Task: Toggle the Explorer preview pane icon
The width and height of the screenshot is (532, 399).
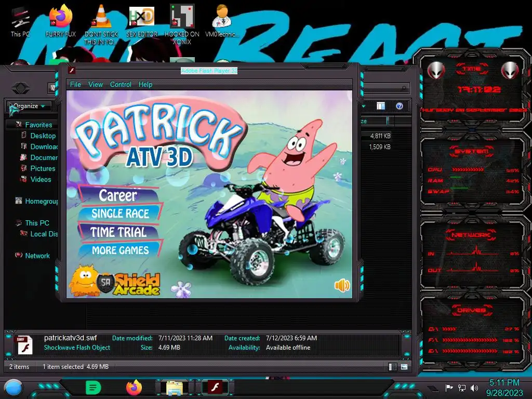Action: point(381,106)
